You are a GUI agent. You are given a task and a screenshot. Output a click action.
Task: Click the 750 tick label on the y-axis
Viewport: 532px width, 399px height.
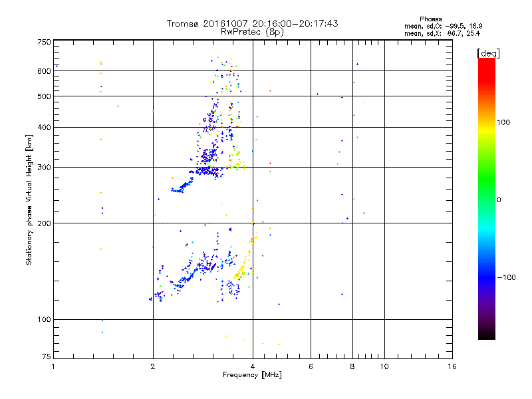click(44, 42)
